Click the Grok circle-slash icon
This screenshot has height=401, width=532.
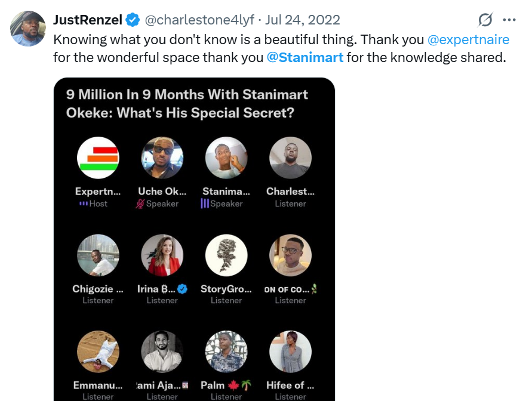pos(485,20)
